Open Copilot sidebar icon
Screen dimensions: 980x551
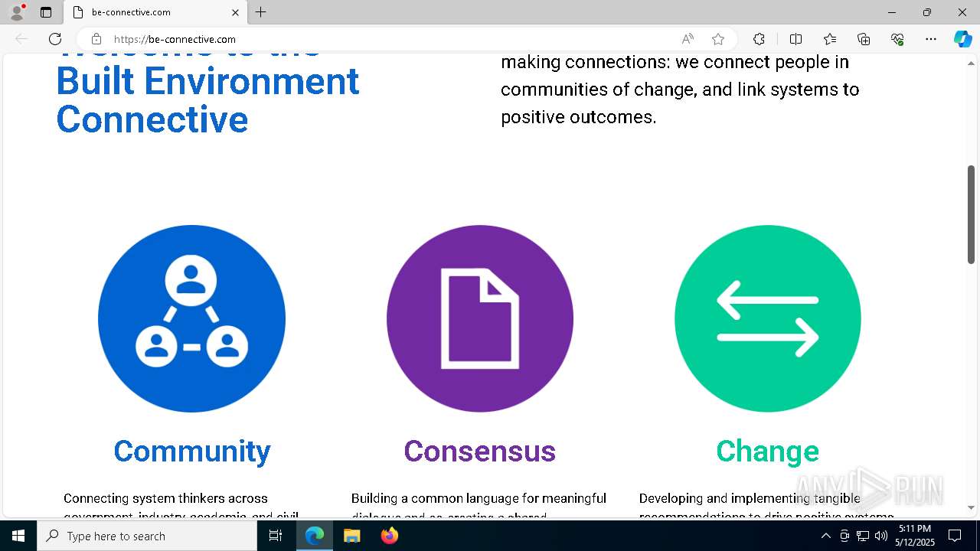tap(962, 39)
